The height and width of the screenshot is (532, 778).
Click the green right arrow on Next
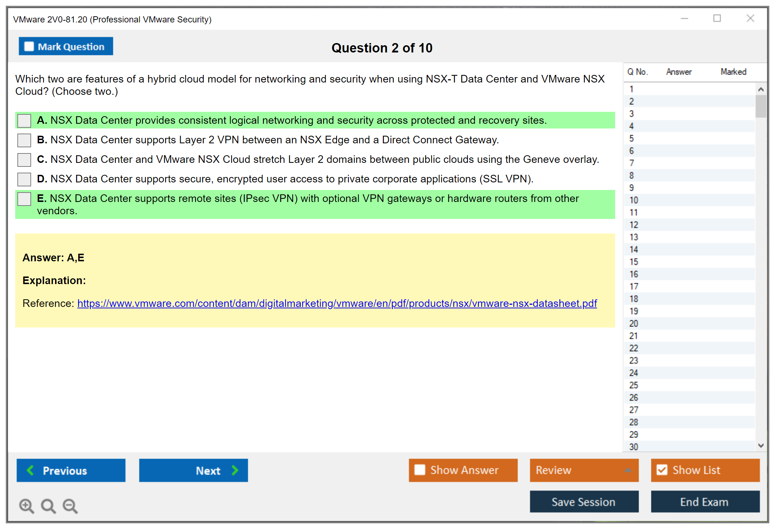235,470
